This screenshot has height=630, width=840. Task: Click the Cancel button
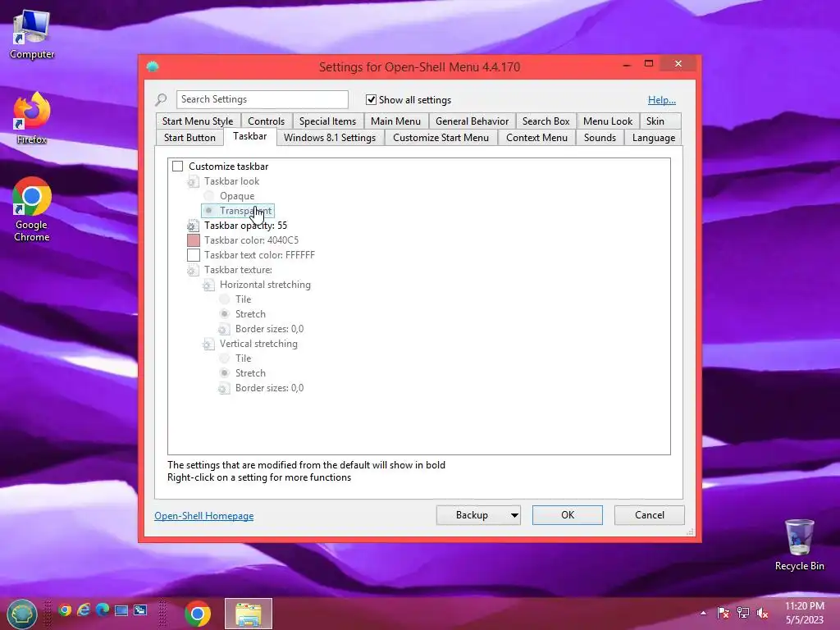[x=650, y=515]
